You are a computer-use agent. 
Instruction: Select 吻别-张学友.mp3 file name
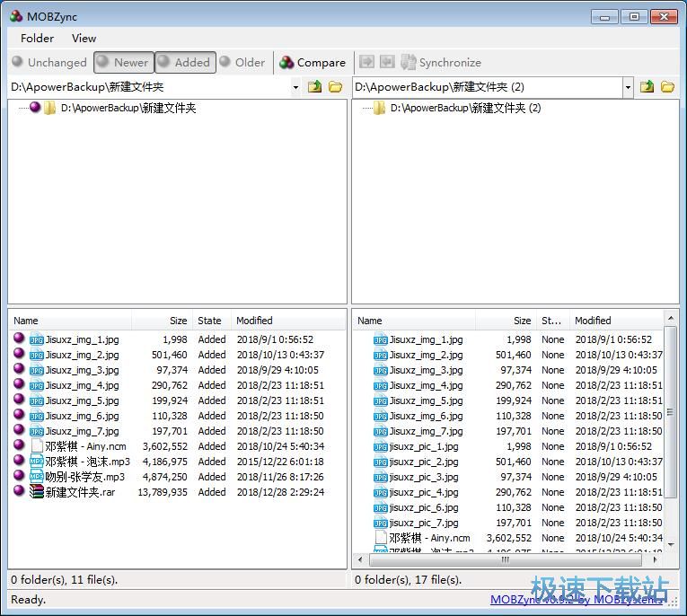coord(85,477)
